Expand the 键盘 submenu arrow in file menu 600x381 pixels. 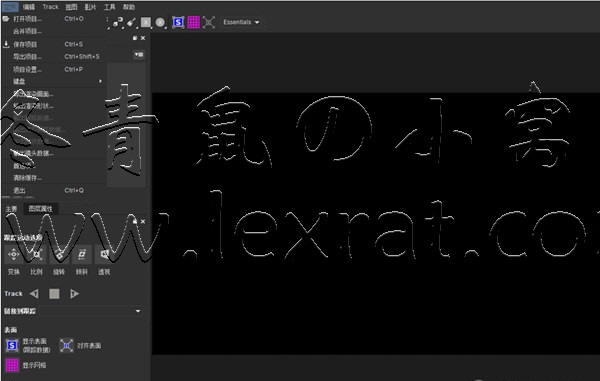click(x=100, y=81)
